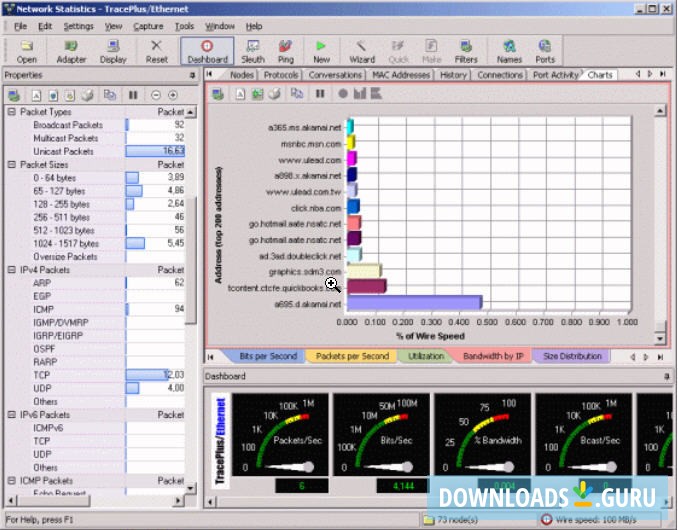The width and height of the screenshot is (678, 530).
Task: Toggle the Dashboard toolbar button
Action: coord(207,51)
